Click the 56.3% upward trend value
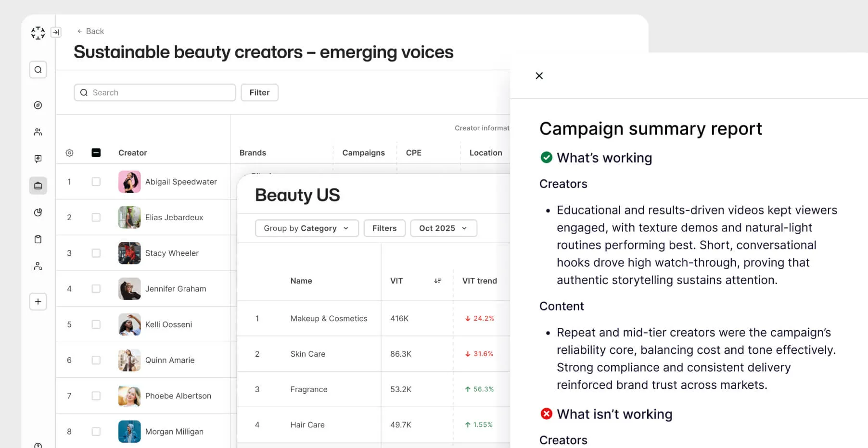Image resolution: width=868 pixels, height=448 pixels. (x=479, y=389)
